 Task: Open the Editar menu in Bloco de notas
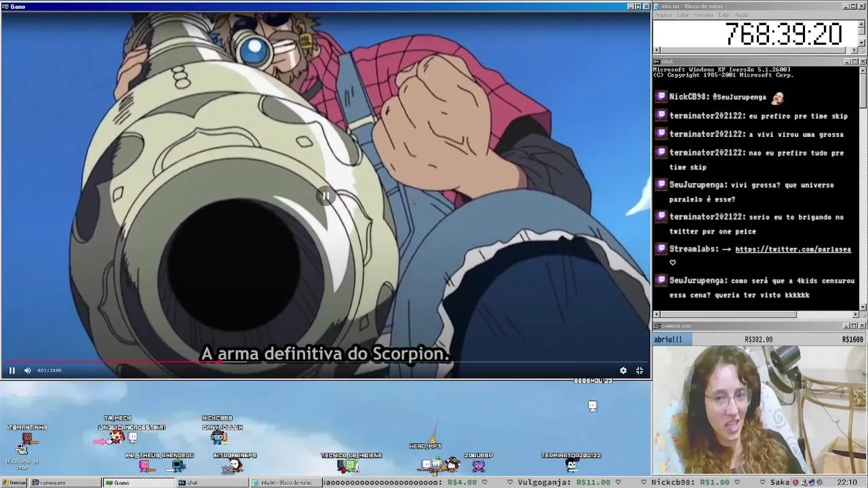[683, 15]
